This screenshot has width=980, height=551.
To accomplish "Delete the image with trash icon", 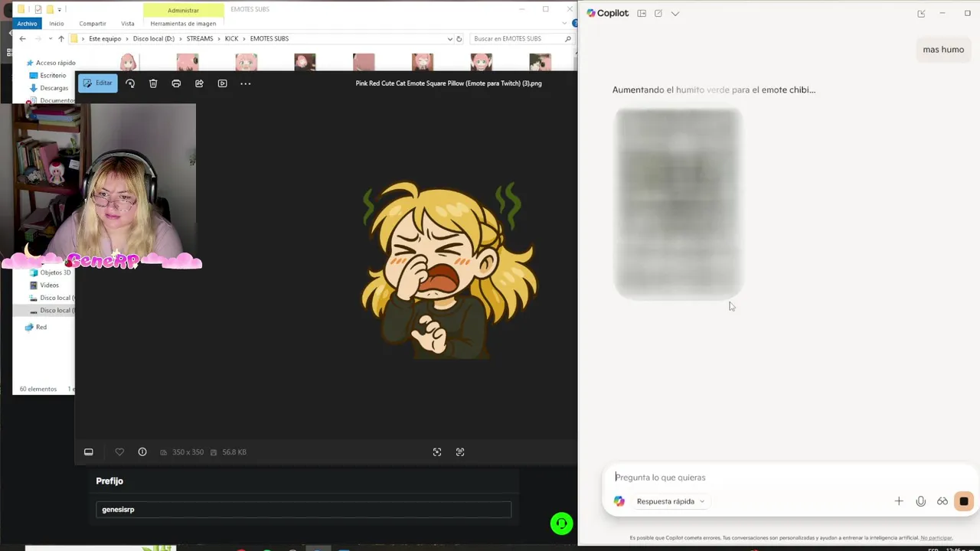I will (153, 83).
